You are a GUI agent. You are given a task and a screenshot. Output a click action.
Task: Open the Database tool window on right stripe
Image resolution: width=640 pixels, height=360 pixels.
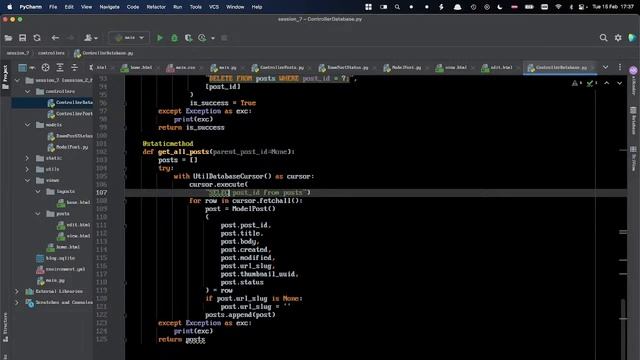633,121
